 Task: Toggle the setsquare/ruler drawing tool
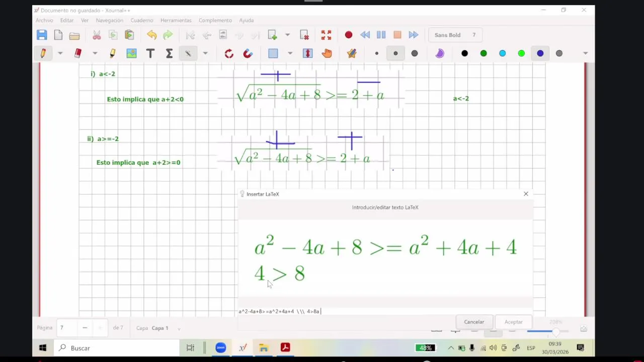188,53
